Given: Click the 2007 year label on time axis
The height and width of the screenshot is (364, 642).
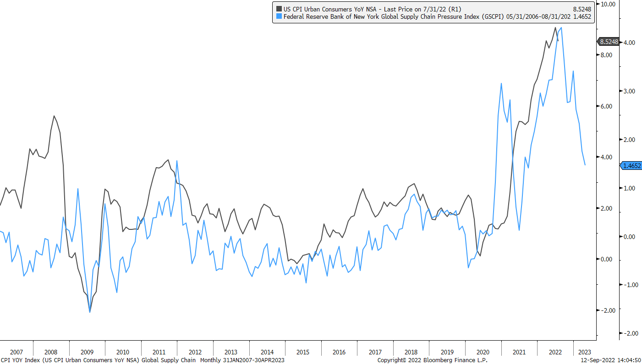Looking at the screenshot, I should (x=16, y=352).
